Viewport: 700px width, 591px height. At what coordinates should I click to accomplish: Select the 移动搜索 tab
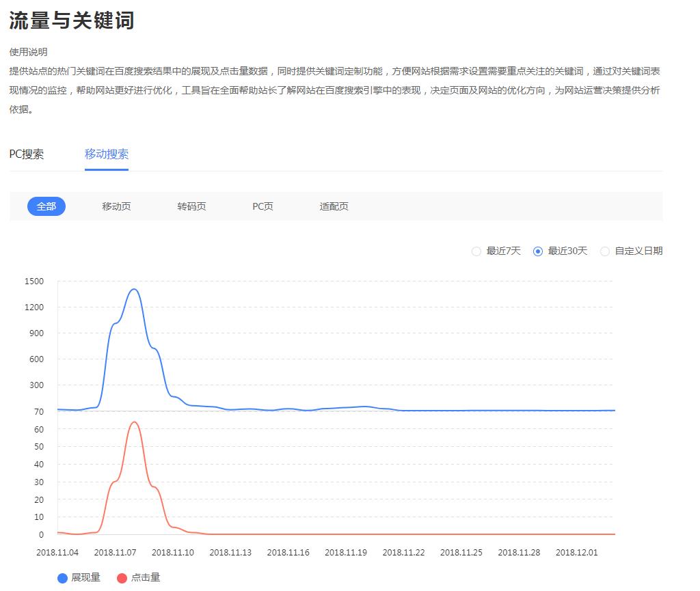point(107,154)
